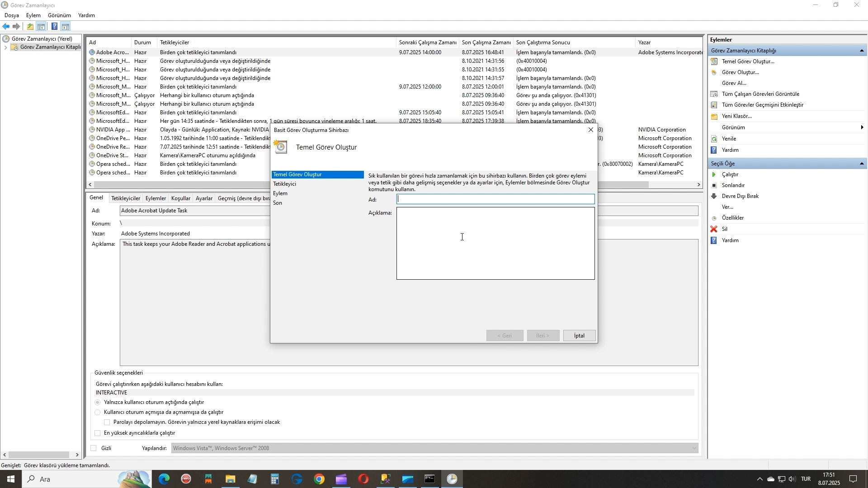Open the command prompt taskbar icon
The height and width of the screenshot is (488, 868).
click(430, 479)
